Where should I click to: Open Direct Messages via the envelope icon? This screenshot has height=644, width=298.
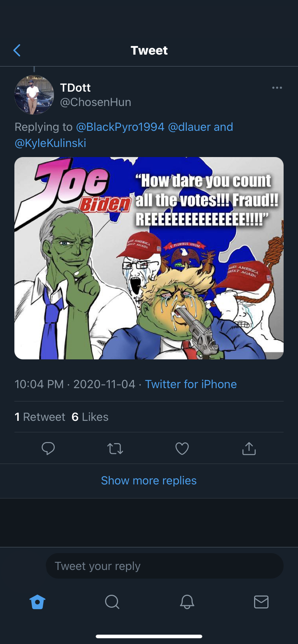(x=261, y=602)
